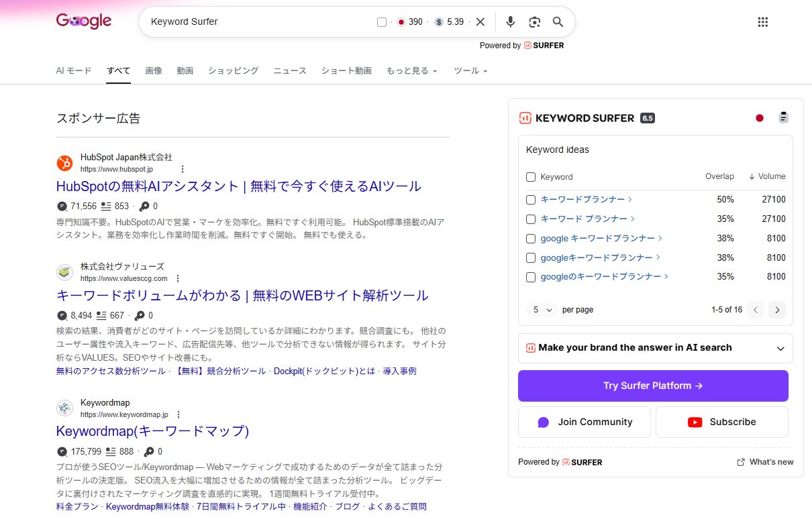Image resolution: width=812 pixels, height=519 pixels.
Task: Open the three-dot menu next to keywordmap.jp
Action: (179, 414)
